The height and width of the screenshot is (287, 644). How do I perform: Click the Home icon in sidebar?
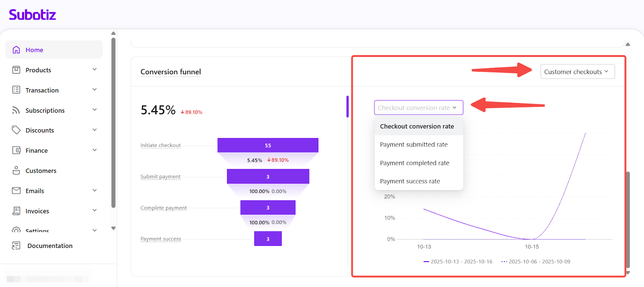coord(16,50)
